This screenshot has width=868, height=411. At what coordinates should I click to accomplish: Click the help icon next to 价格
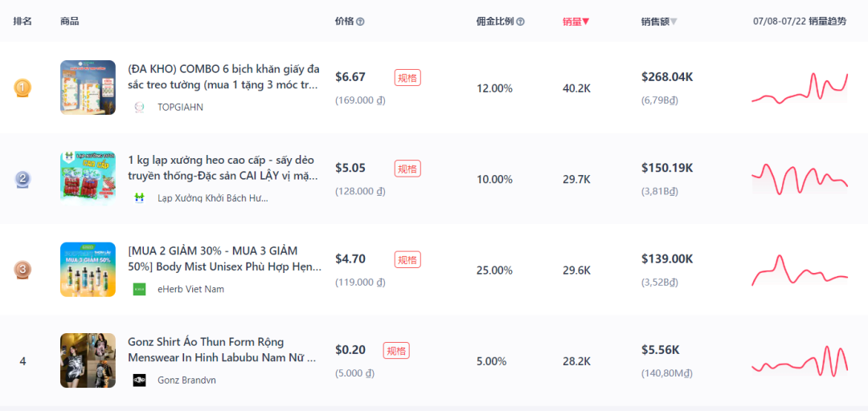(x=360, y=22)
